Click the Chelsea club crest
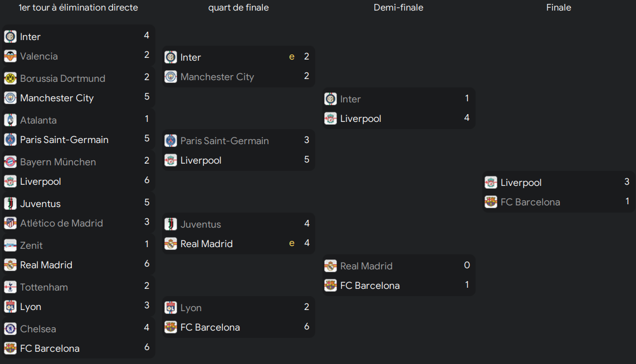This screenshot has height=364, width=636. (x=10, y=329)
